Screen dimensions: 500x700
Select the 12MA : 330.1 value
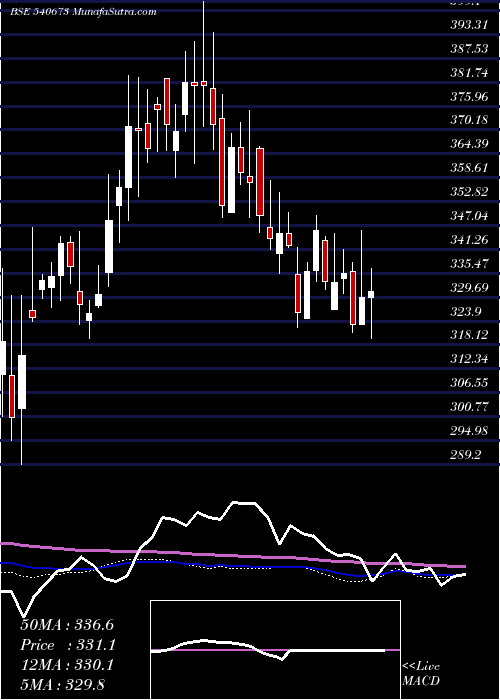67,665
